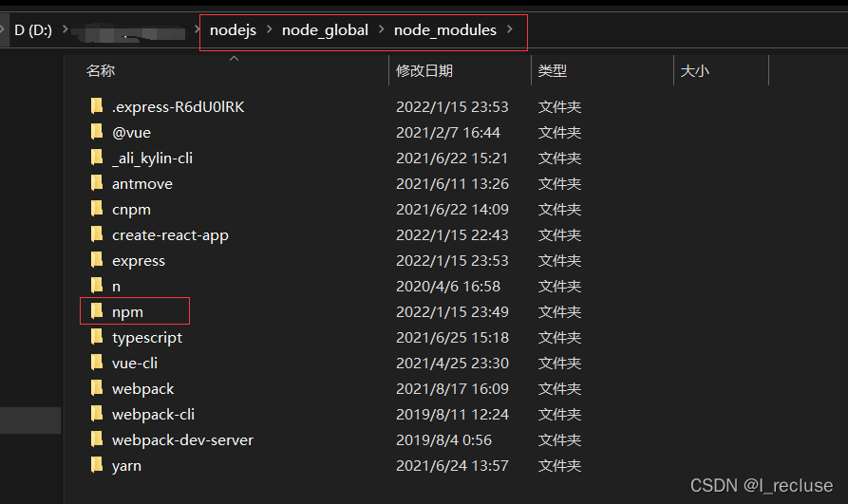Click the date 2019/8/4 0:56
This screenshot has width=848, height=504.
(x=444, y=440)
